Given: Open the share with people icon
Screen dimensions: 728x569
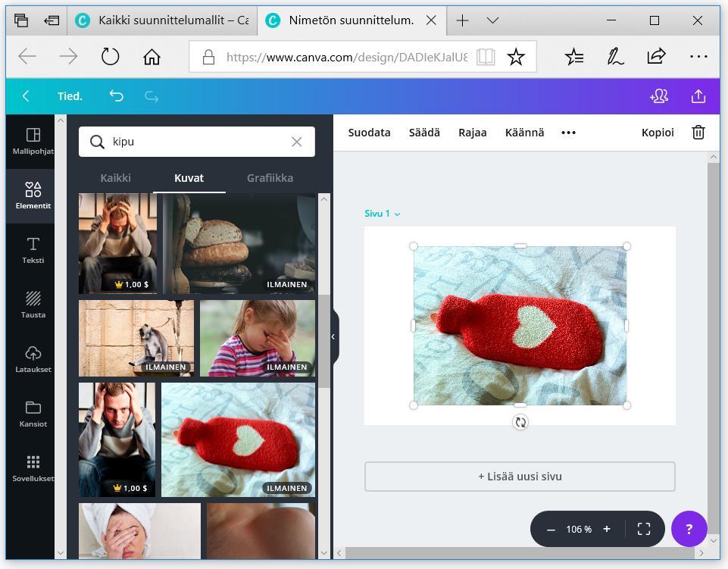Looking at the screenshot, I should (659, 96).
